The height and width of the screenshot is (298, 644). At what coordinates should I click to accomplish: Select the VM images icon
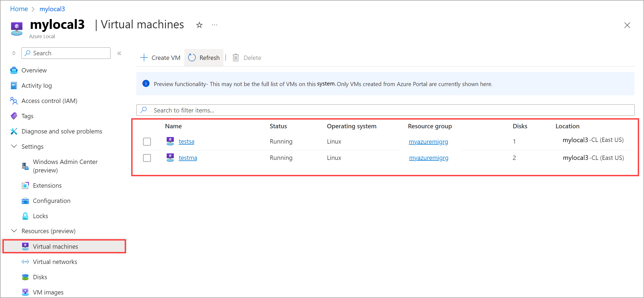pyautogui.click(x=25, y=292)
